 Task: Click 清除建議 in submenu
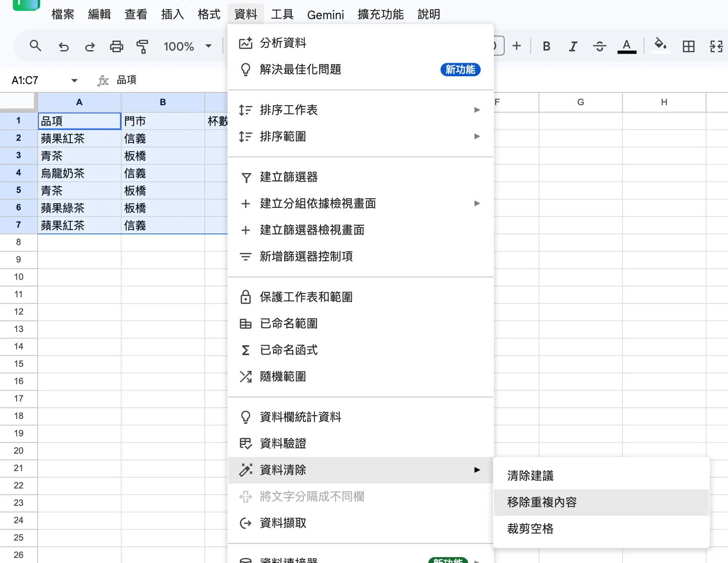click(601, 476)
